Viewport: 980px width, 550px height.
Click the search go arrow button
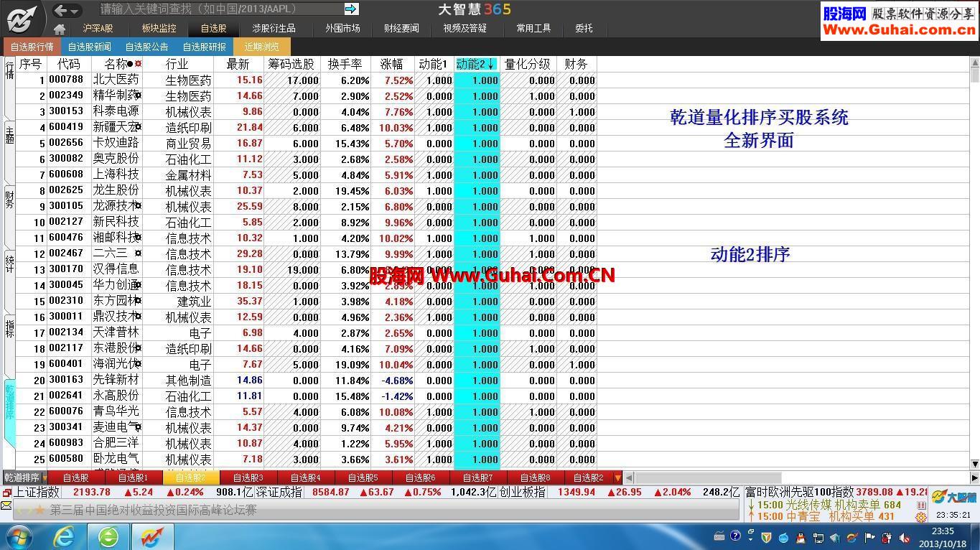[351, 9]
